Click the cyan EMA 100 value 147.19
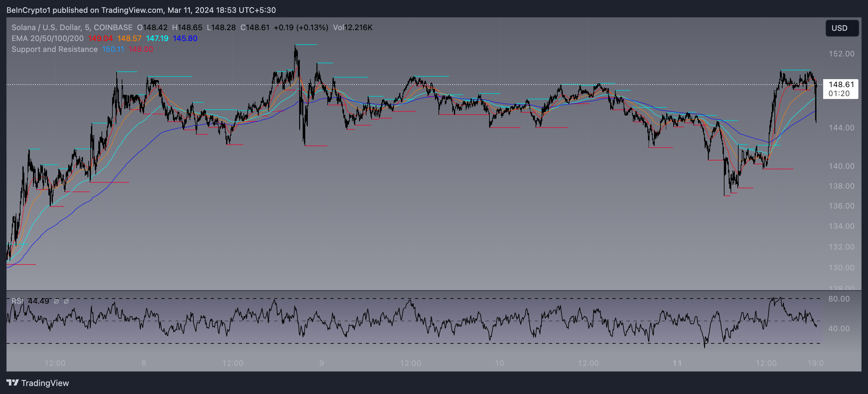 pyautogui.click(x=157, y=38)
